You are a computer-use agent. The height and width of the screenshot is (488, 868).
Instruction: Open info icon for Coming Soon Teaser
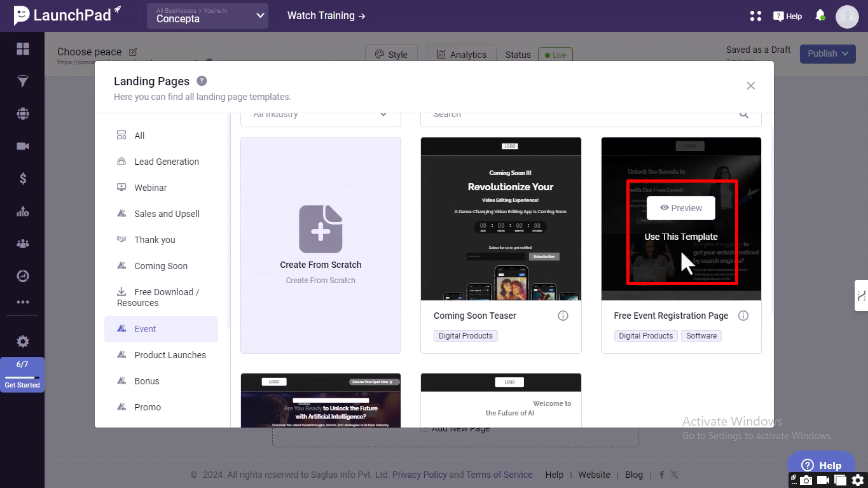[x=563, y=316]
